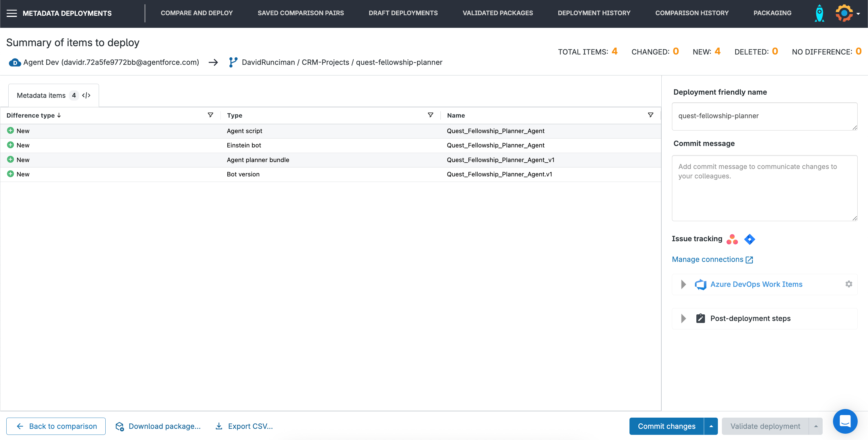This screenshot has height=440, width=868.
Task: Click the Back to comparison button
Action: 56,426
